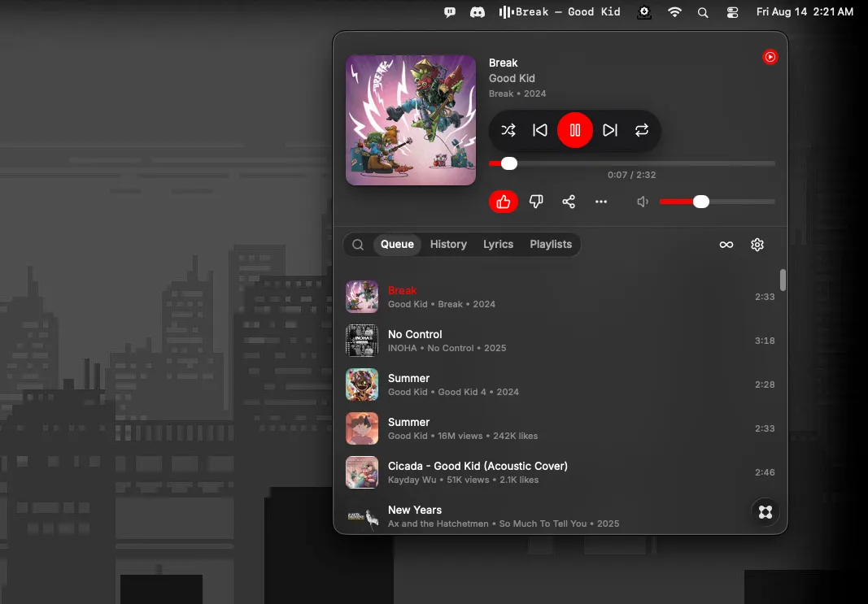The width and height of the screenshot is (868, 604).
Task: Click the Good Kid artist name in header
Action: coord(512,79)
